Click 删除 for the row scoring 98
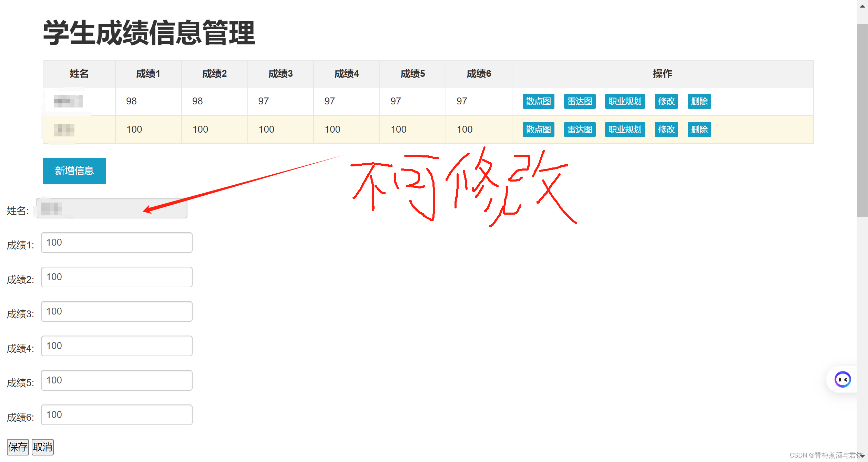868x462 pixels. 699,101
